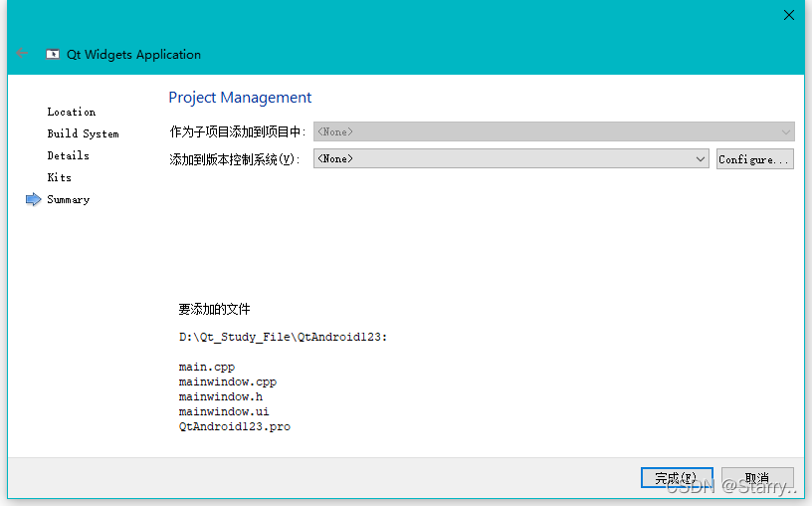Select the Summary wizard step
Screen dimensions: 812x506
click(x=68, y=199)
